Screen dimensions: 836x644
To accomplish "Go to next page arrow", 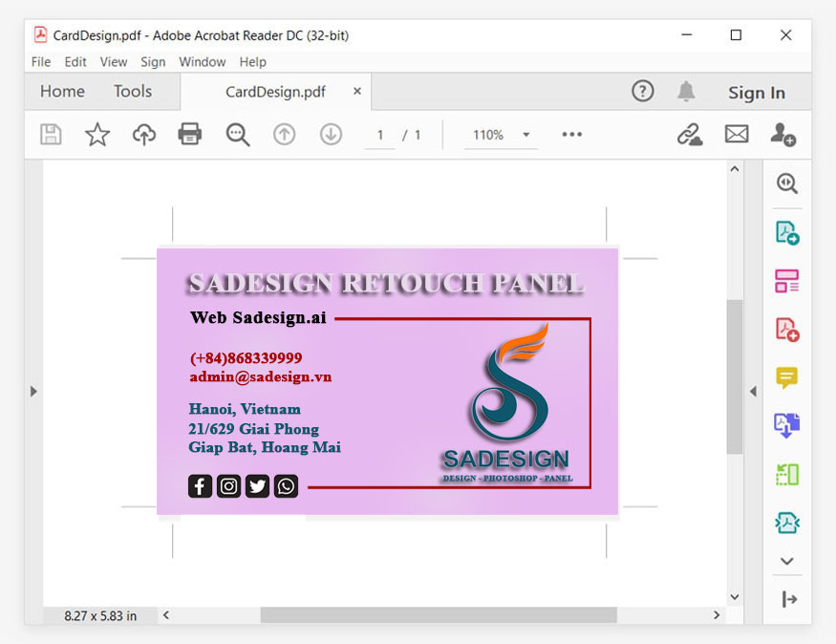I will 331,135.
